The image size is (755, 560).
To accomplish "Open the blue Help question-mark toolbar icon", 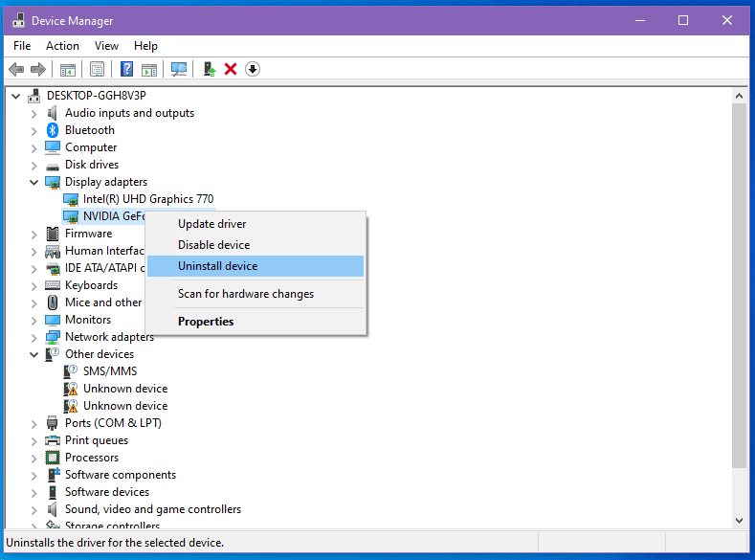I will 126,69.
